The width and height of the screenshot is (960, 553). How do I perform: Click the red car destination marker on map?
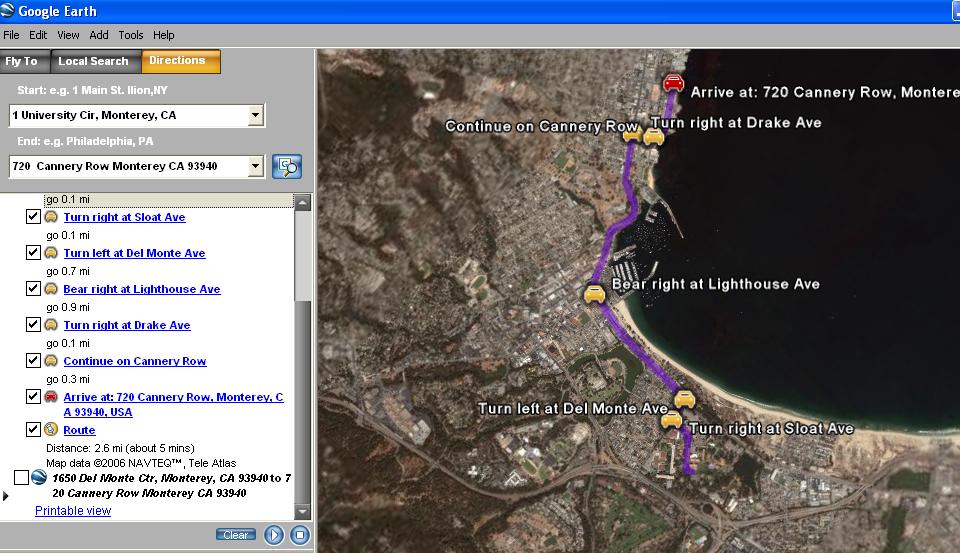(x=673, y=83)
